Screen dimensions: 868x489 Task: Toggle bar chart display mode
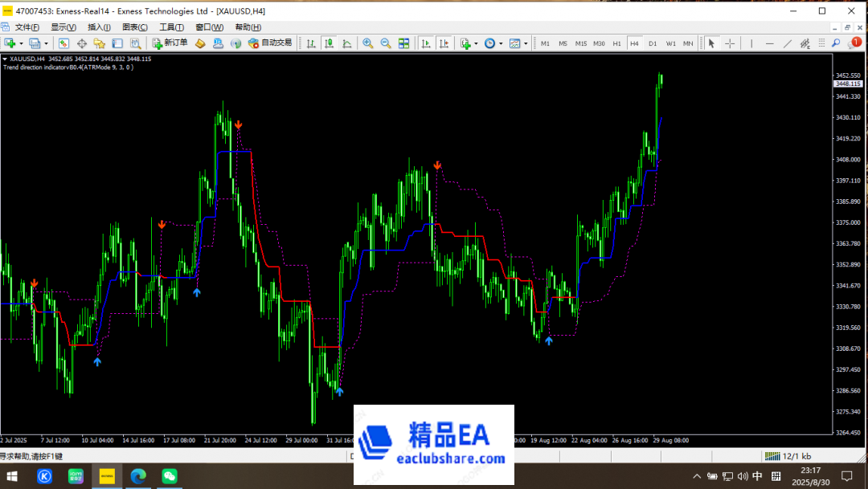point(313,43)
